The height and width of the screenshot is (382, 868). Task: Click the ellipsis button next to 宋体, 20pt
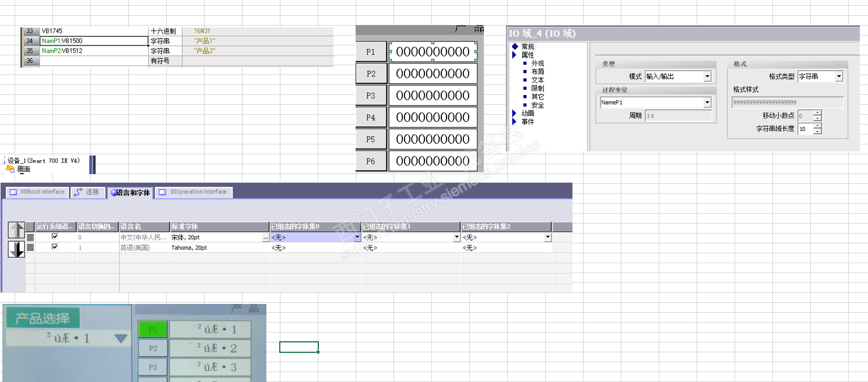(266, 238)
